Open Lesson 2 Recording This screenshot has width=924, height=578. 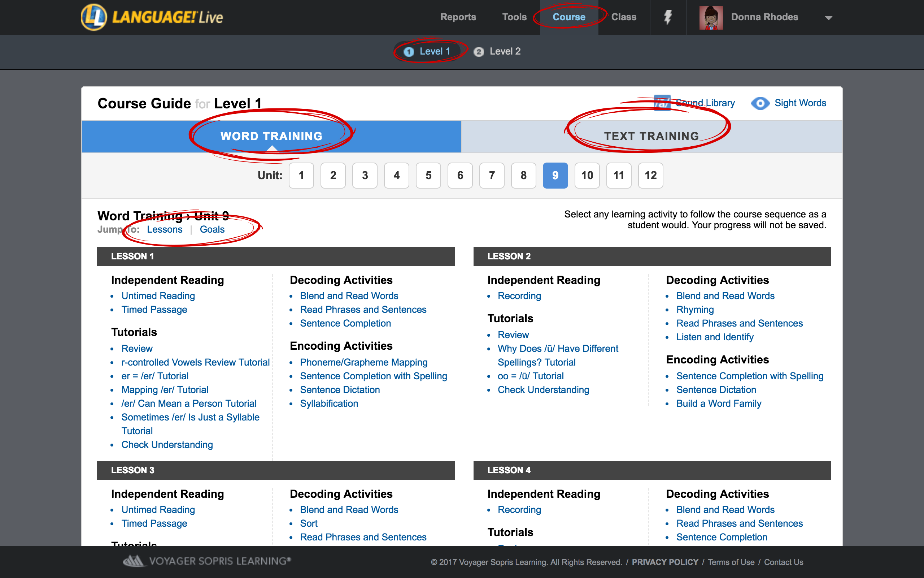519,296
